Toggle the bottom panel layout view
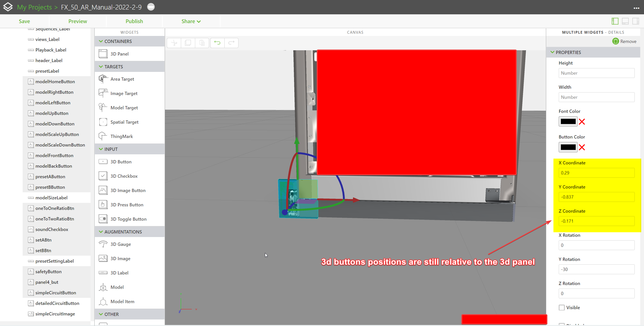 [x=625, y=21]
